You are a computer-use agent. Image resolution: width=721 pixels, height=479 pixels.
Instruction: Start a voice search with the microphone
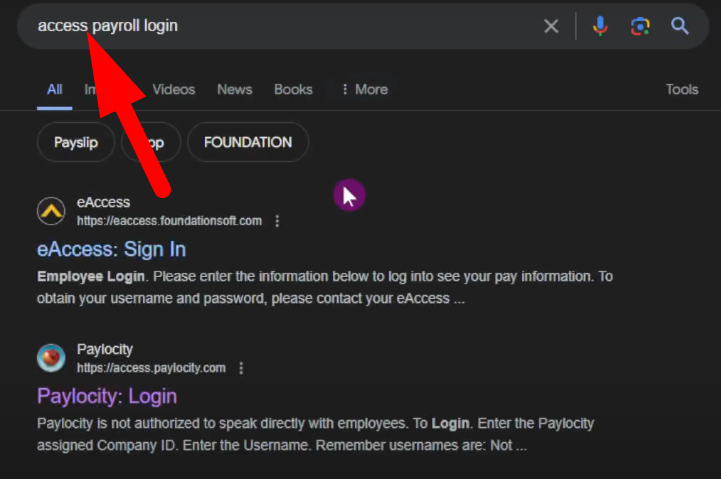(x=600, y=26)
